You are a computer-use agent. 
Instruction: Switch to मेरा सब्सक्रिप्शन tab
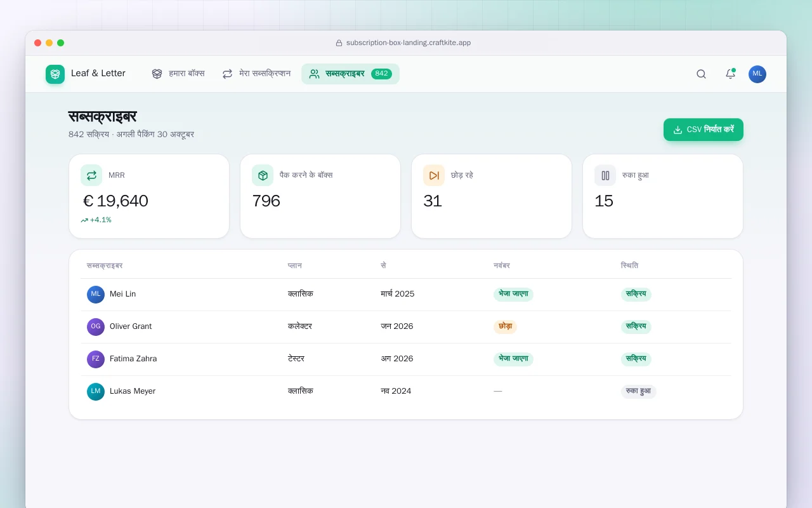[x=256, y=74]
